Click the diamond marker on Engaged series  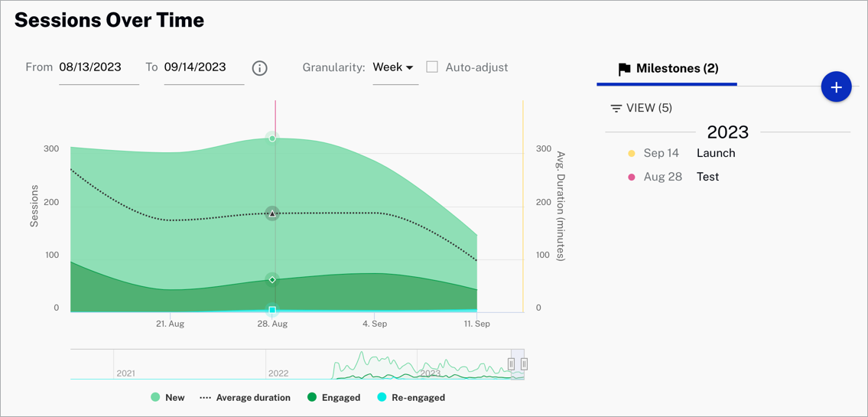click(272, 279)
